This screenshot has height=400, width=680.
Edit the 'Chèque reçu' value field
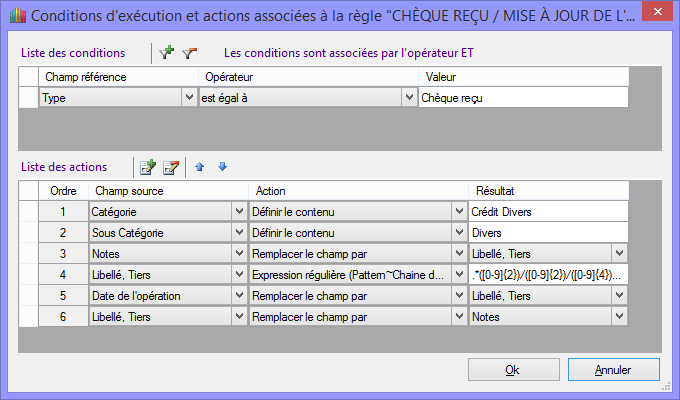tap(522, 98)
